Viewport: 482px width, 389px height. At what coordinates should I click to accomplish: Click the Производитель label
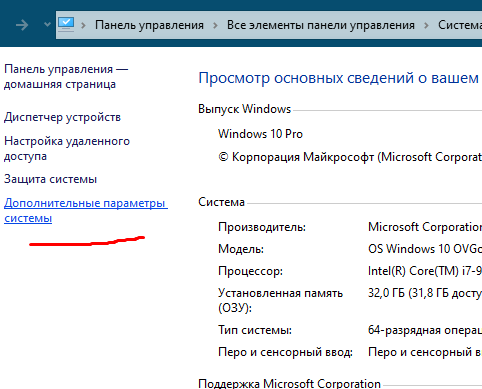(262, 227)
